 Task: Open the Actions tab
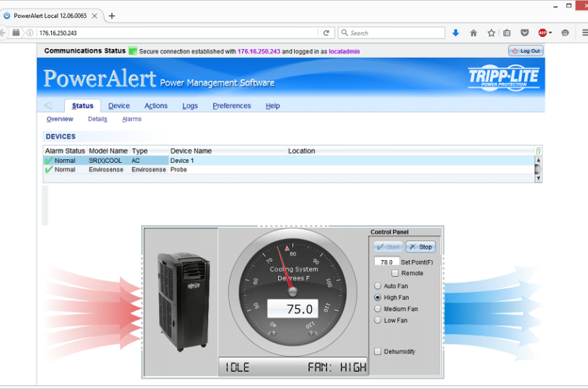tap(156, 106)
